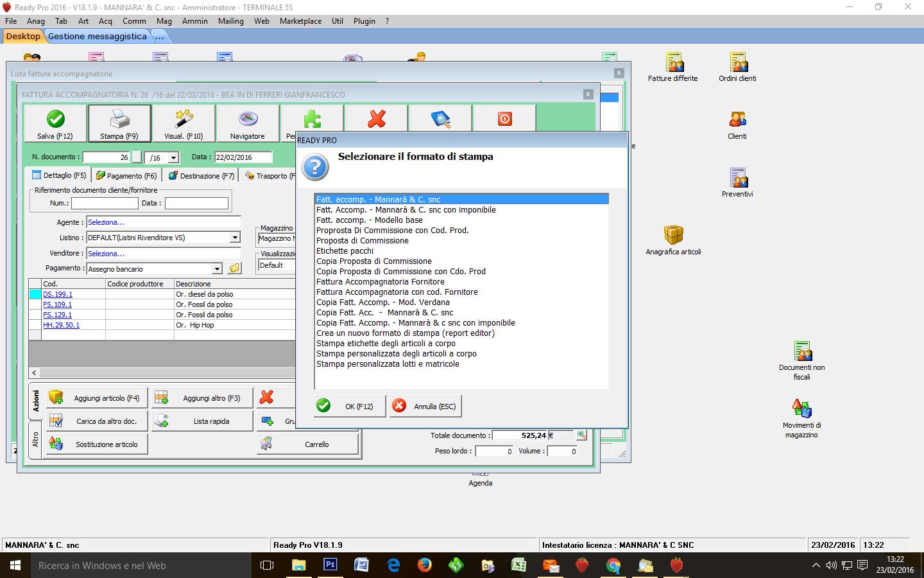Click Carica da altro doc. button
The image size is (924, 578).
point(96,421)
